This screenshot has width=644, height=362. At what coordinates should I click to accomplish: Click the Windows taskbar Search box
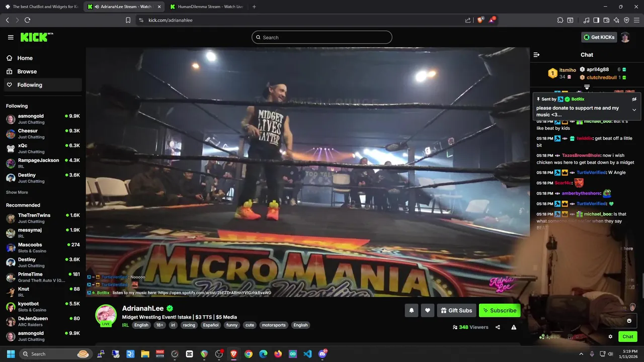pyautogui.click(x=55, y=354)
